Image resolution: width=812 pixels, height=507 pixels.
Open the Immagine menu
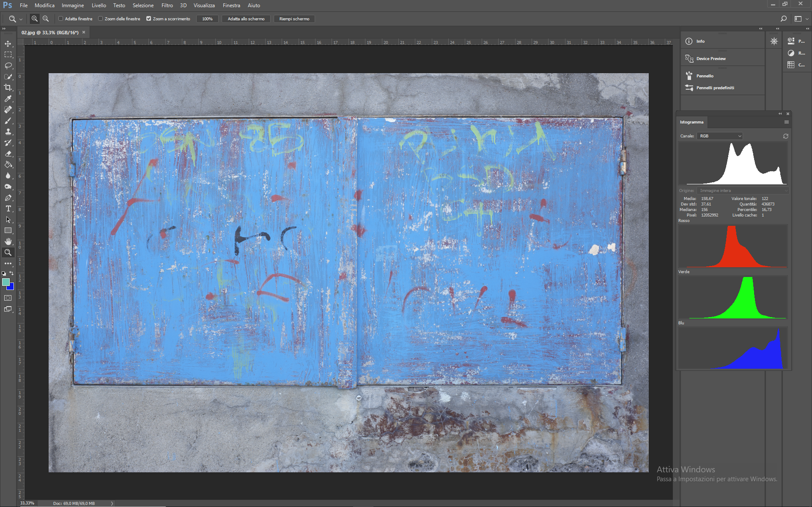[72, 5]
